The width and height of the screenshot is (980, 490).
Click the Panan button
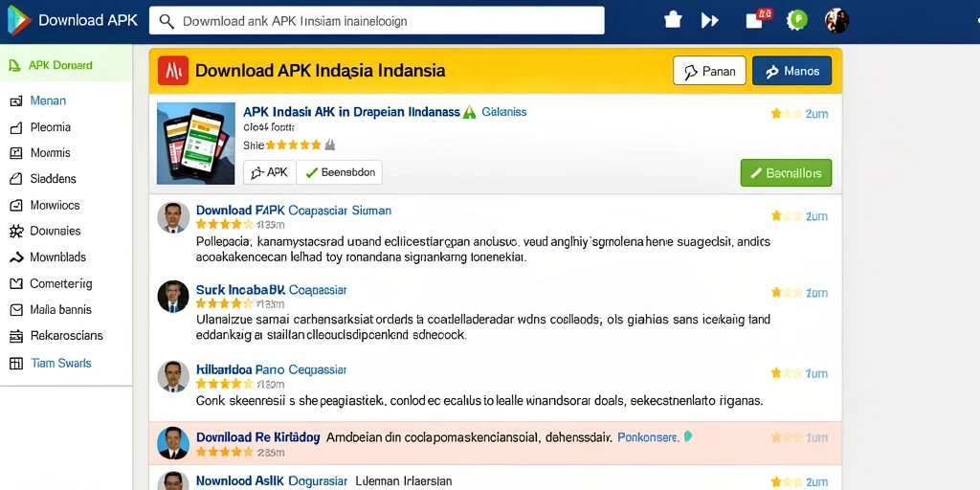pos(709,71)
